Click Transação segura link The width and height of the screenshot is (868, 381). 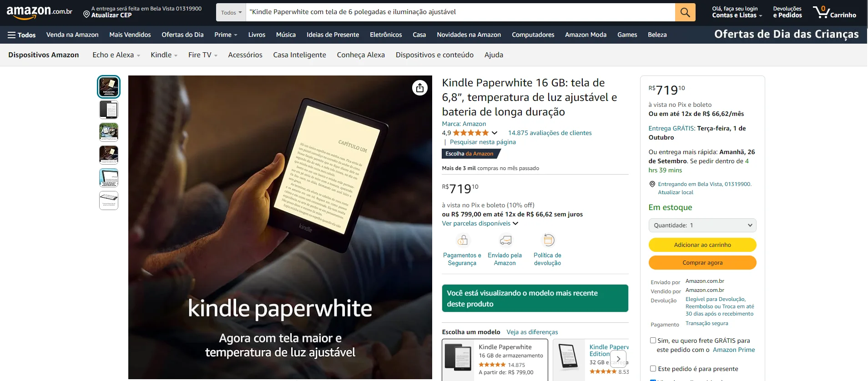pyautogui.click(x=707, y=323)
